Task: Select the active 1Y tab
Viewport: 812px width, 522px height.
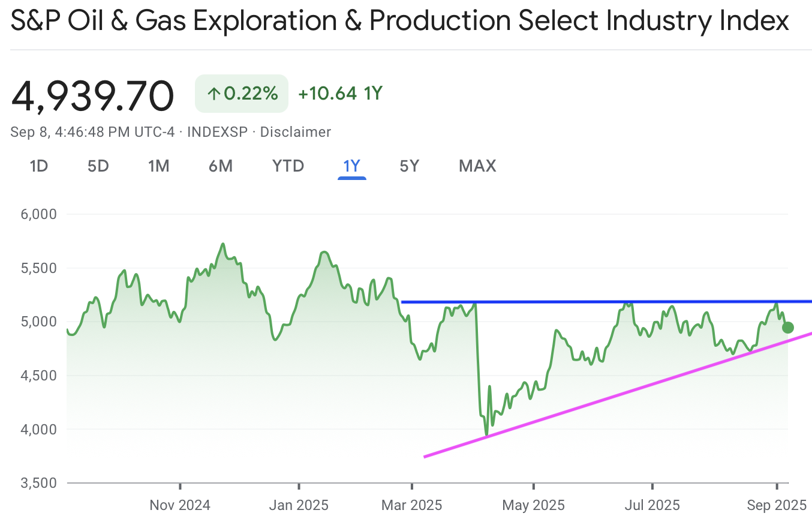Action: tap(351, 166)
